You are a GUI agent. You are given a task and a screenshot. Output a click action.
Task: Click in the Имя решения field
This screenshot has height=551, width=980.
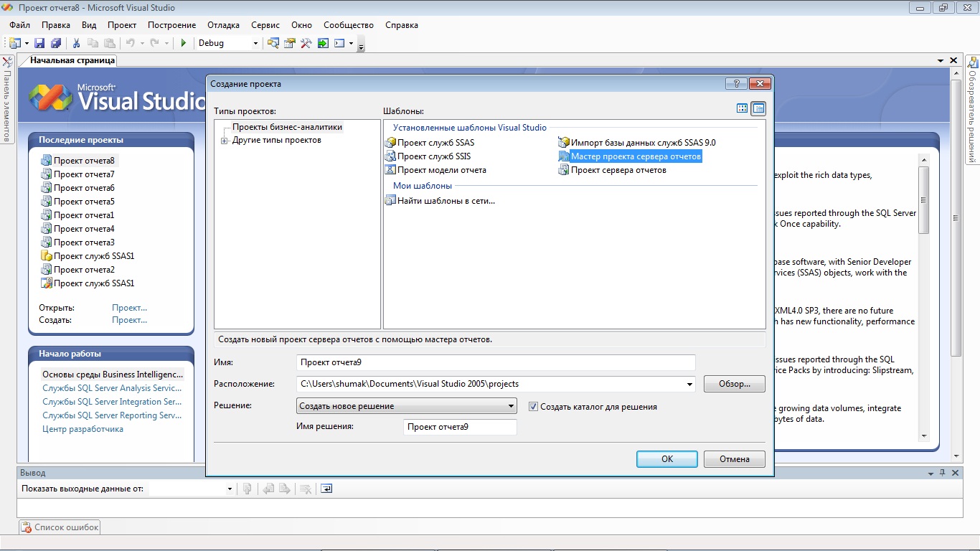tap(460, 427)
